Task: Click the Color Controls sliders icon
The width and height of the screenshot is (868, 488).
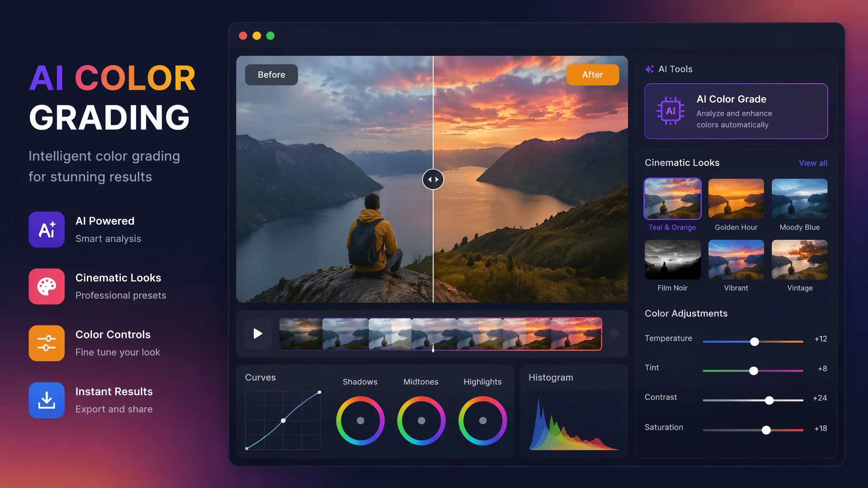Action: tap(47, 343)
